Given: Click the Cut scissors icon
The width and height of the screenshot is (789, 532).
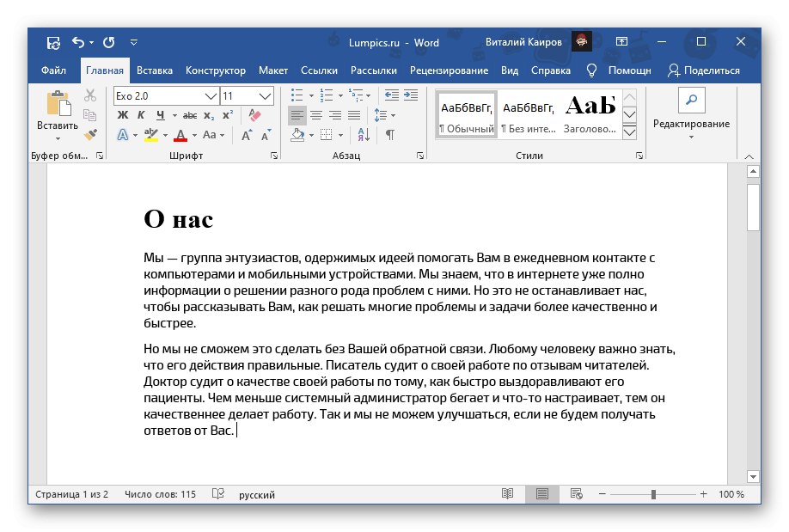Looking at the screenshot, I should tap(90, 95).
